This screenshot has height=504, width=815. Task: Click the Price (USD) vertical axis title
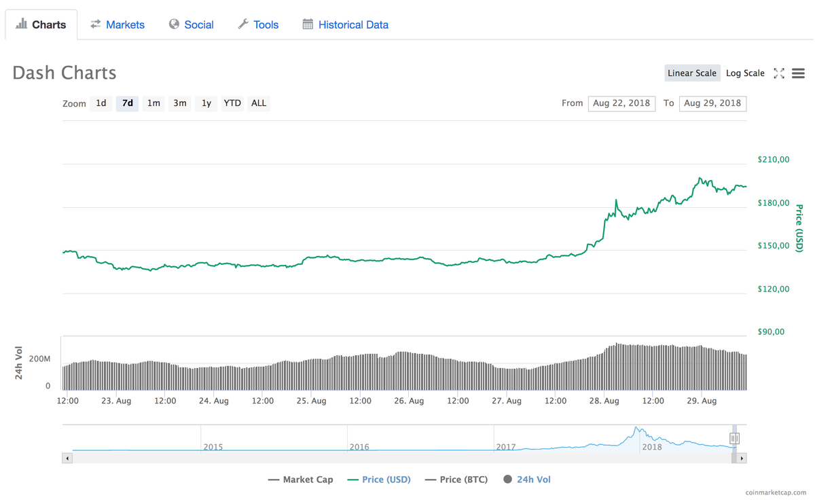pyautogui.click(x=799, y=228)
